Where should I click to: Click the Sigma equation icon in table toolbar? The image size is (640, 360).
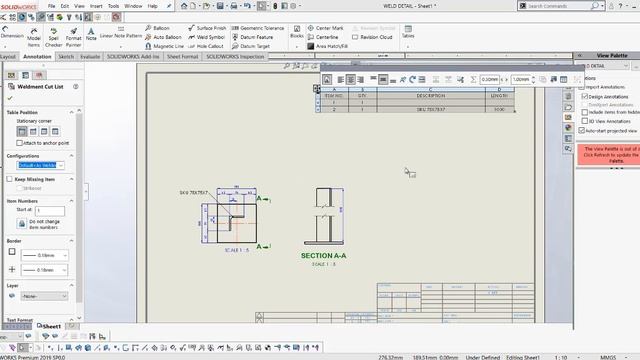coord(473,80)
